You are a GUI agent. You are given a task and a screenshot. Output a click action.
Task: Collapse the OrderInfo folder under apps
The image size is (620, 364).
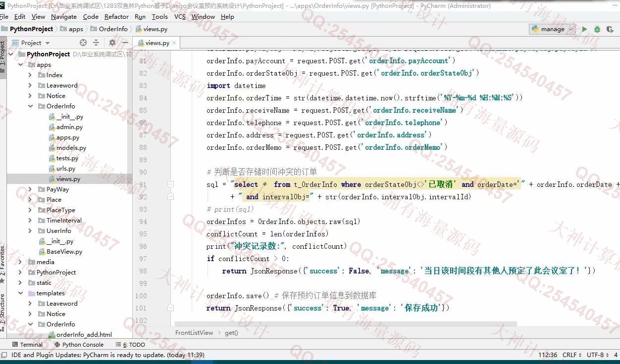[30, 106]
